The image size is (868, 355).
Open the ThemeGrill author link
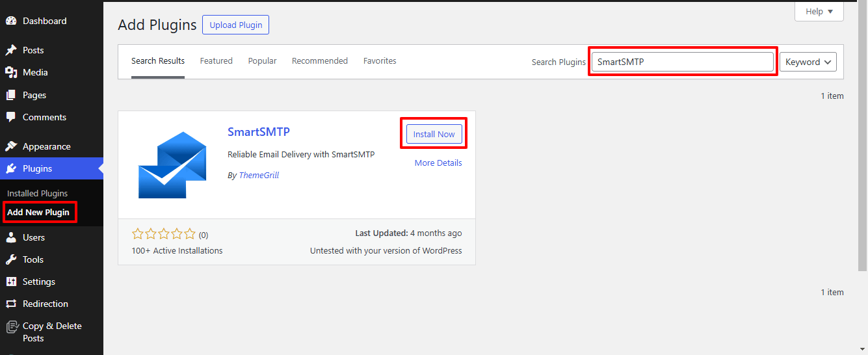(259, 175)
